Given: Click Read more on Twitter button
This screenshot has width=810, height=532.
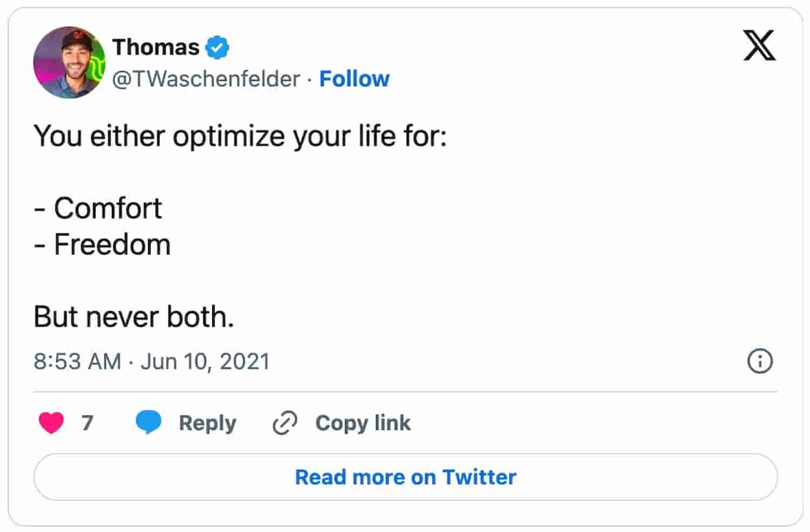Looking at the screenshot, I should coord(406,477).
